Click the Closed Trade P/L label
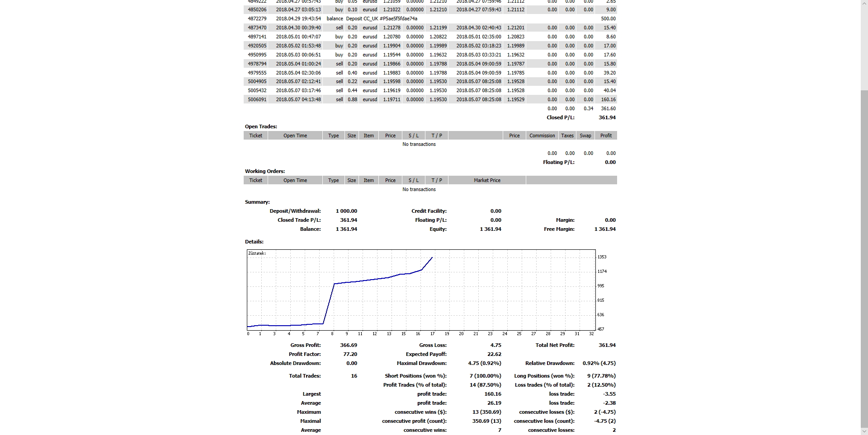868x435 pixels. pyautogui.click(x=299, y=220)
